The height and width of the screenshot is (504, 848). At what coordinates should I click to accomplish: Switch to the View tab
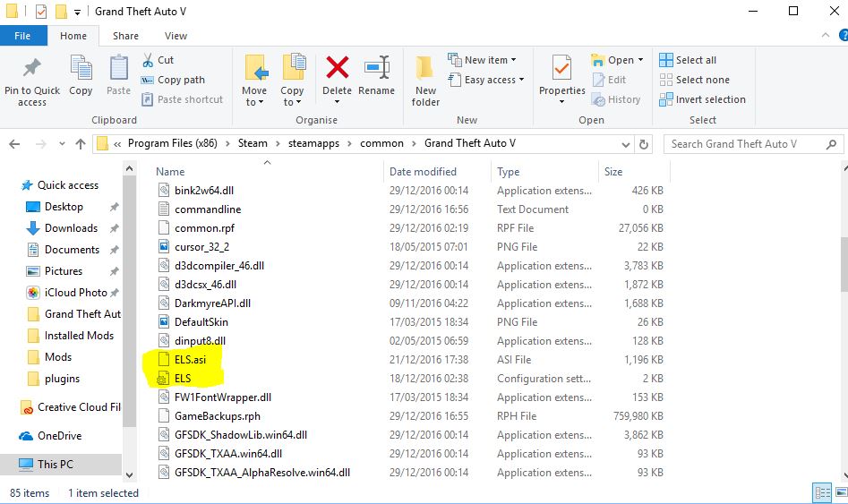click(176, 36)
